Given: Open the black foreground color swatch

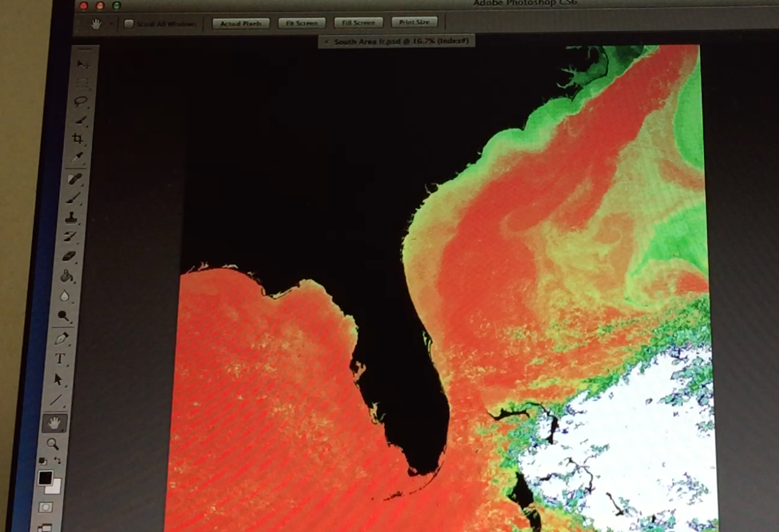Looking at the screenshot, I should (44, 477).
